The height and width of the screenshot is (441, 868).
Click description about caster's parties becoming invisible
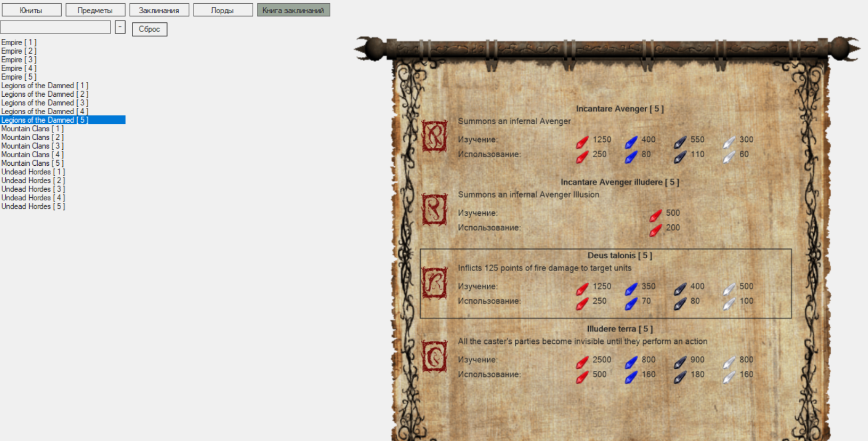coord(583,342)
